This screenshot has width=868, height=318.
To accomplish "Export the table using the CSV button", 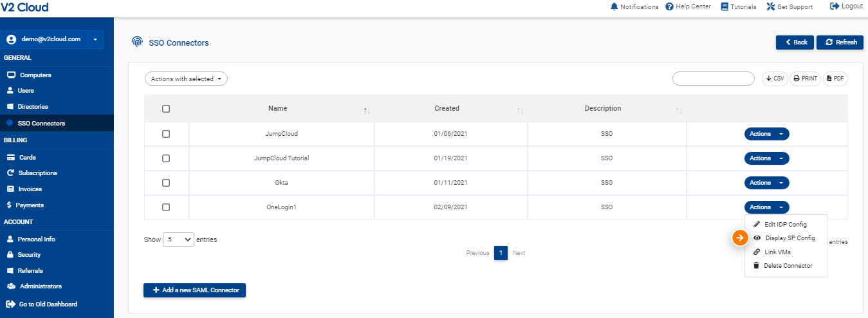I will click(x=774, y=79).
